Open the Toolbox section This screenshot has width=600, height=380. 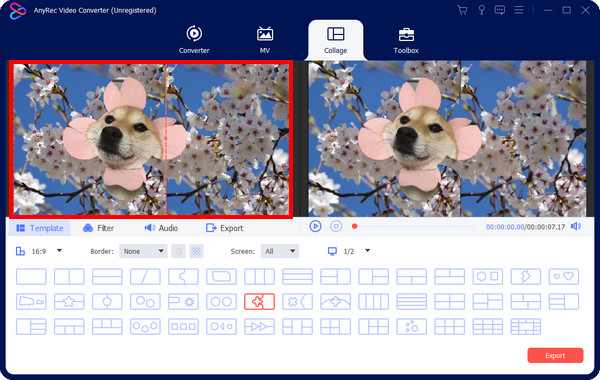tap(406, 40)
